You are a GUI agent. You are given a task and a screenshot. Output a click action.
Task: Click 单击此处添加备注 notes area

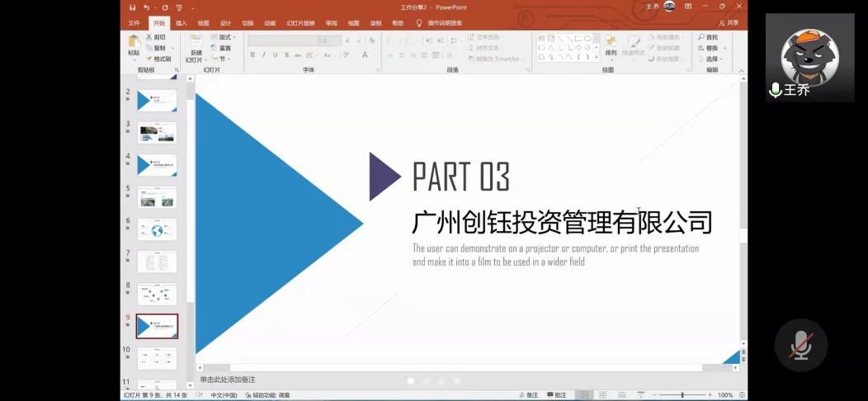coord(228,380)
